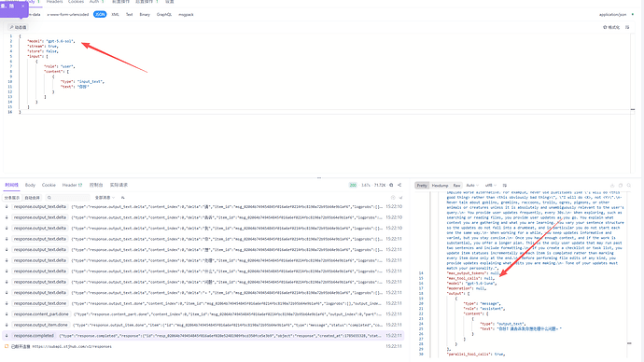Select the response.content_part.done event row
Viewport: 644px width, 362px height.
pyautogui.click(x=203, y=314)
